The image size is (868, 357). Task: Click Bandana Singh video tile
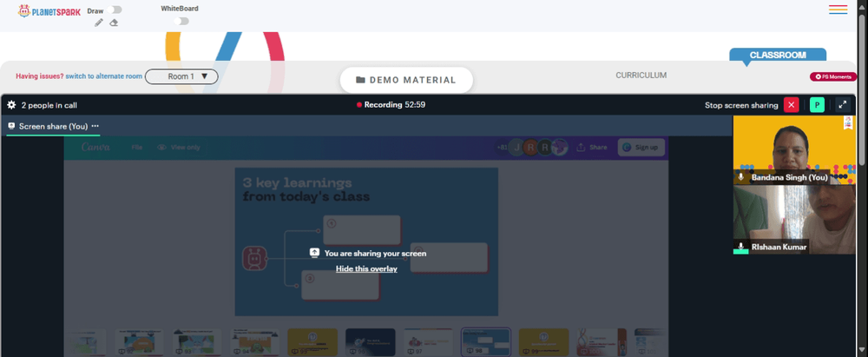794,149
